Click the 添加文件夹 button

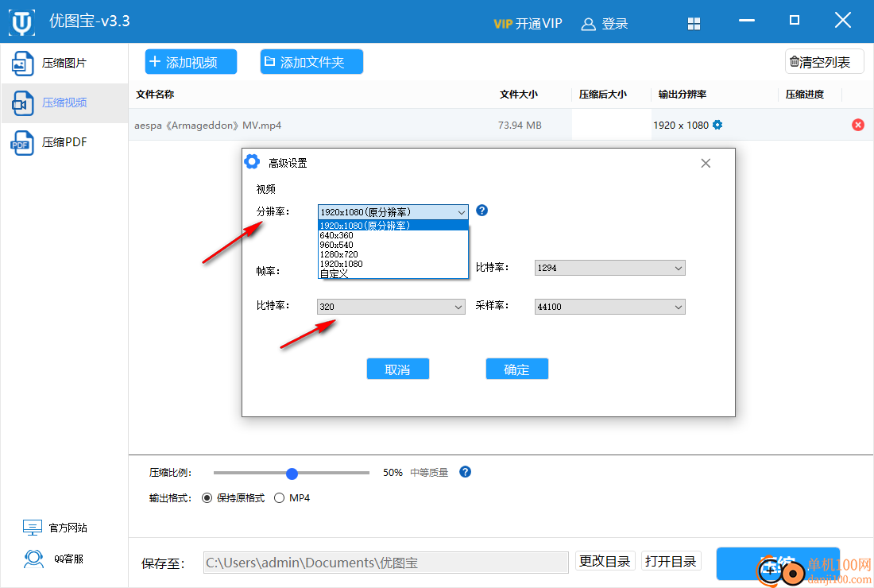(311, 62)
